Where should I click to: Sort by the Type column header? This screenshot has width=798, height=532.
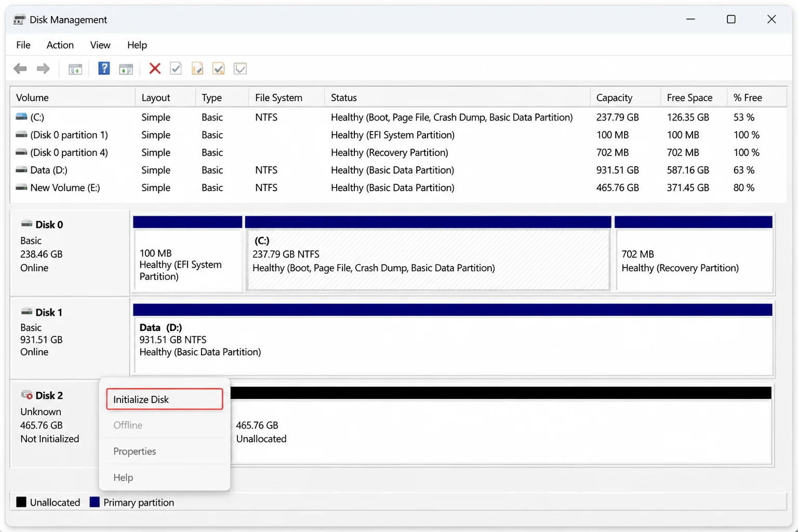[x=222, y=98]
